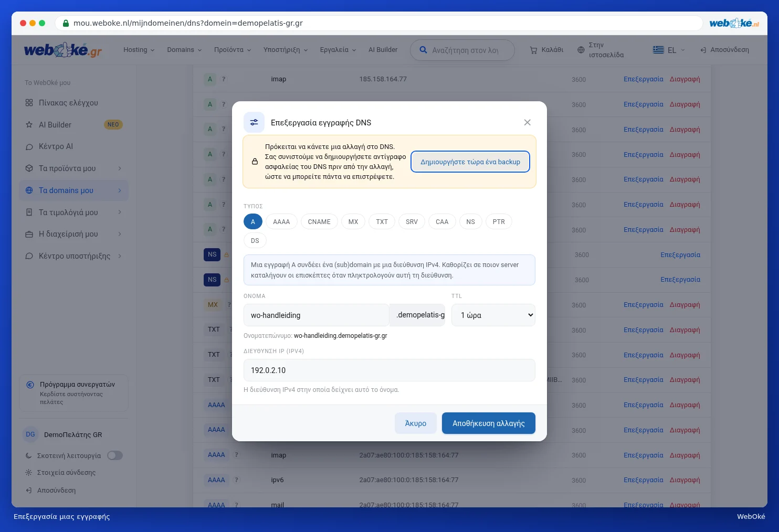
Task: Click the search magnifier icon
Action: (423, 50)
